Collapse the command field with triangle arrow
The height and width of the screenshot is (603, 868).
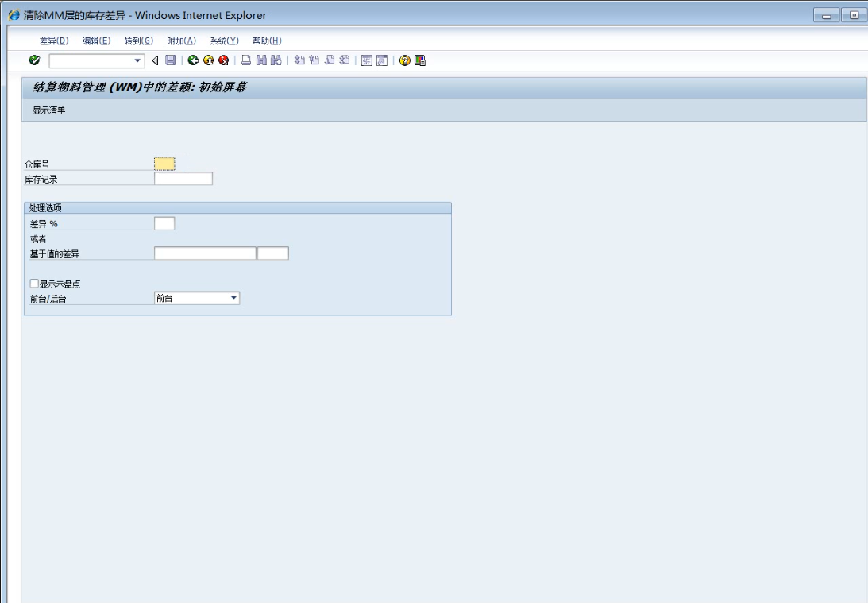click(156, 60)
